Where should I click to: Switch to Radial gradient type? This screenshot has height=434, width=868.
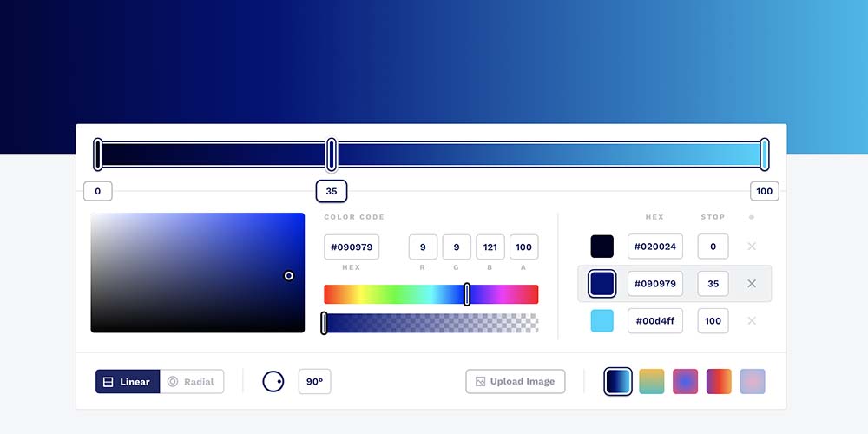[x=192, y=381]
